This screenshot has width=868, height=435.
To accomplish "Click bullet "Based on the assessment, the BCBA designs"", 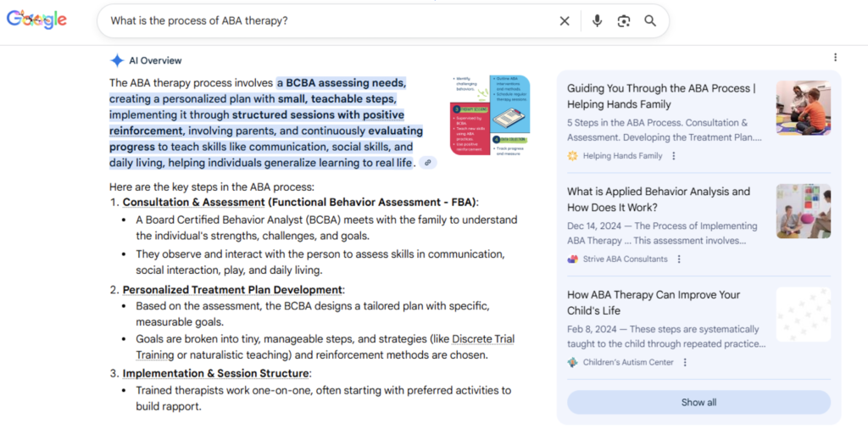I will pos(313,314).
